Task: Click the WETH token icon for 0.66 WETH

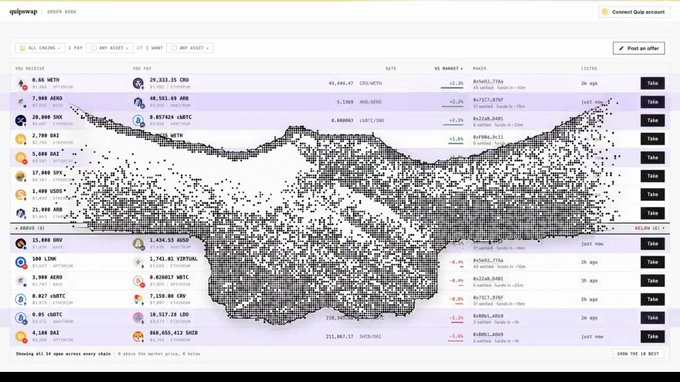Action: (21, 83)
